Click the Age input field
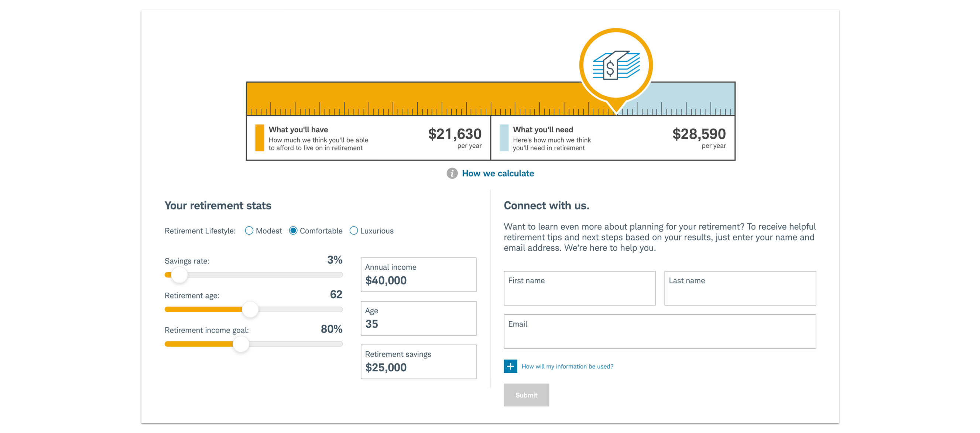This screenshot has height=433, width=980. pos(418,318)
